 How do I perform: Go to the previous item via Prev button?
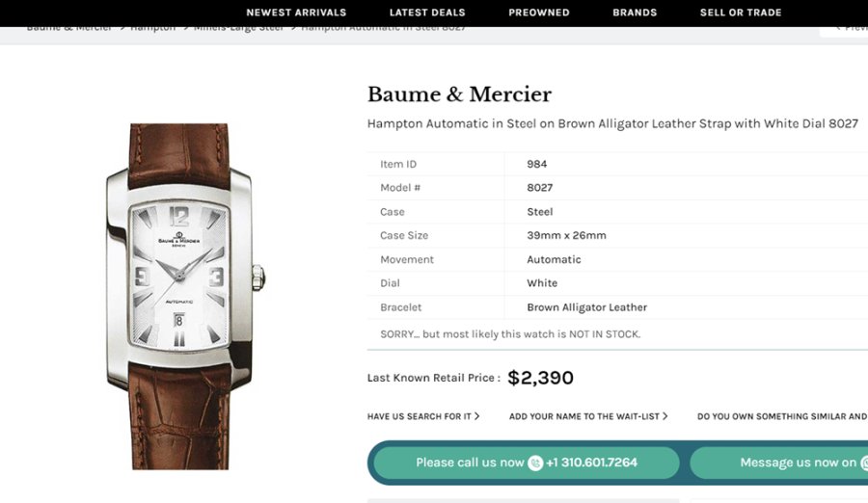[847, 27]
